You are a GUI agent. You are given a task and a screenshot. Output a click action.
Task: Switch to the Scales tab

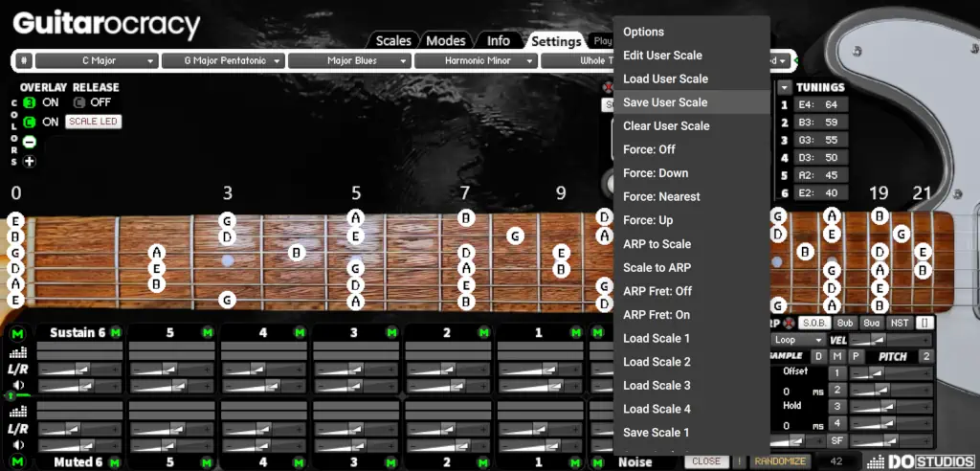[x=393, y=40]
